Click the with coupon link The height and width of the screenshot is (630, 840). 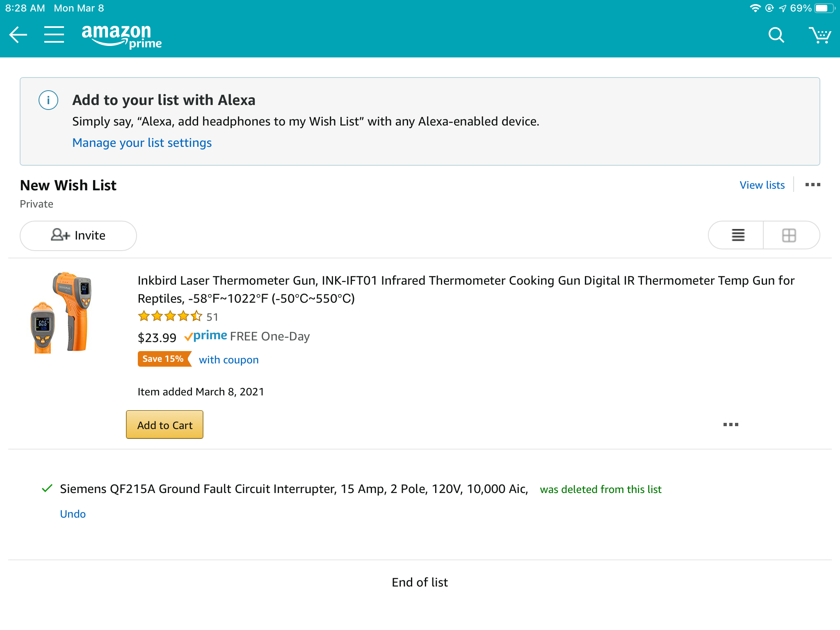click(x=229, y=360)
